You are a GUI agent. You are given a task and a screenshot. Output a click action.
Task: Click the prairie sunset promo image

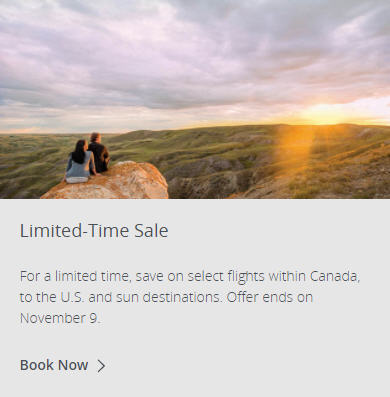click(195, 99)
